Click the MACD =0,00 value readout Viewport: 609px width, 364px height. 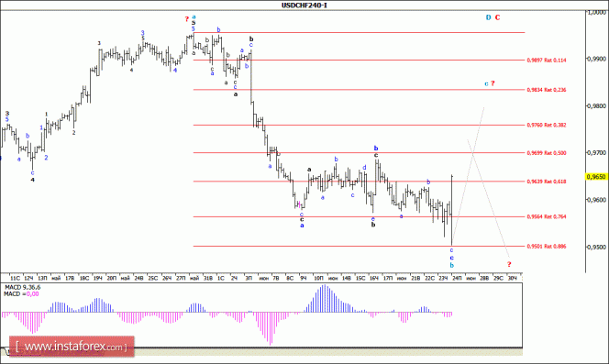[x=21, y=294]
